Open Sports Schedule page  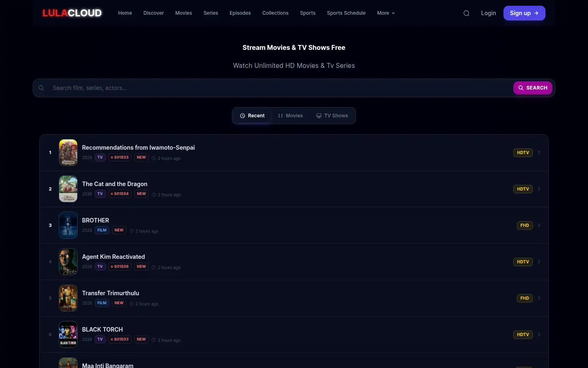pos(346,13)
